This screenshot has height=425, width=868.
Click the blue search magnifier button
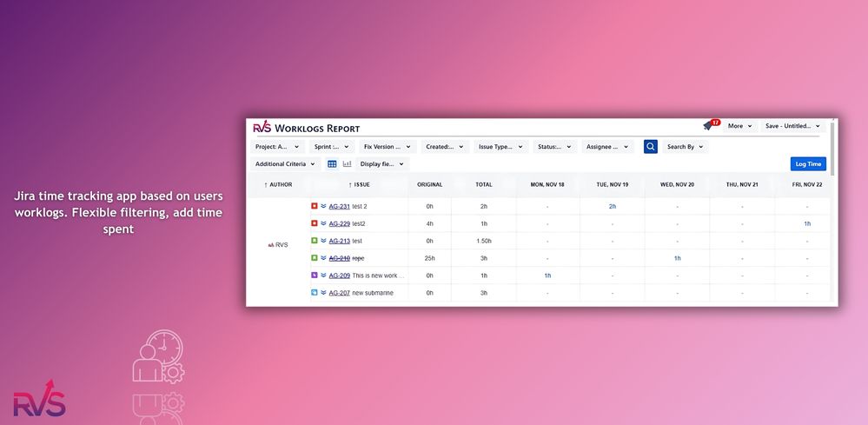651,147
